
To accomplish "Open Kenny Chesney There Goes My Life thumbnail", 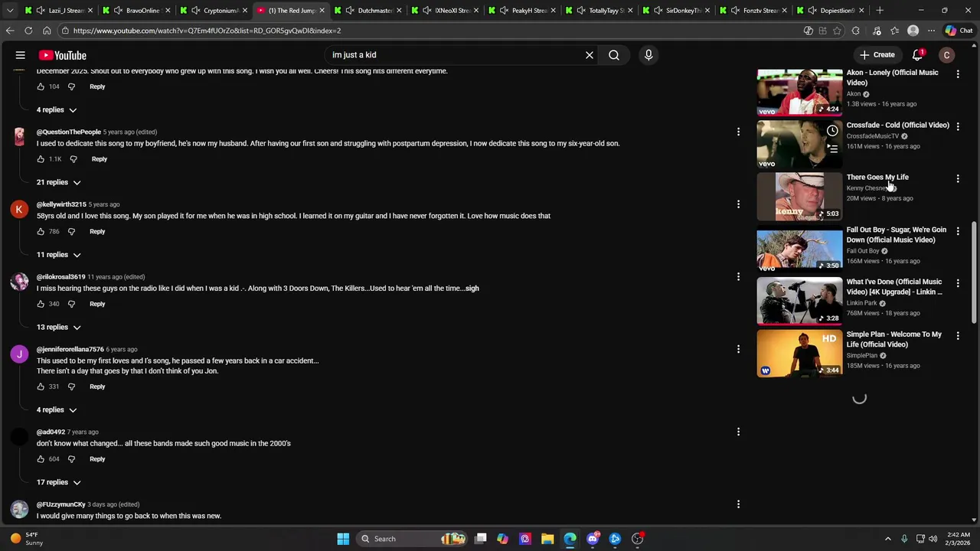I will pos(799,197).
